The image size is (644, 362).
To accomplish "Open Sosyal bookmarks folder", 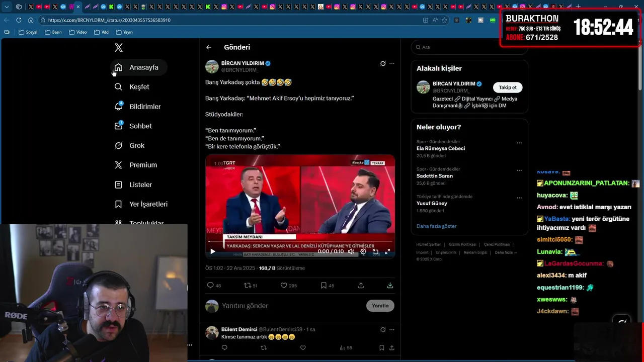I will click(28, 32).
